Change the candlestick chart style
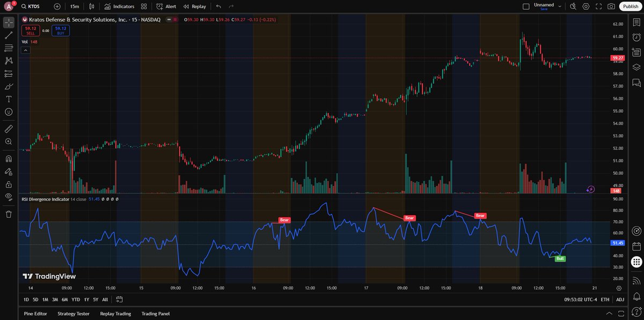 [92, 6]
